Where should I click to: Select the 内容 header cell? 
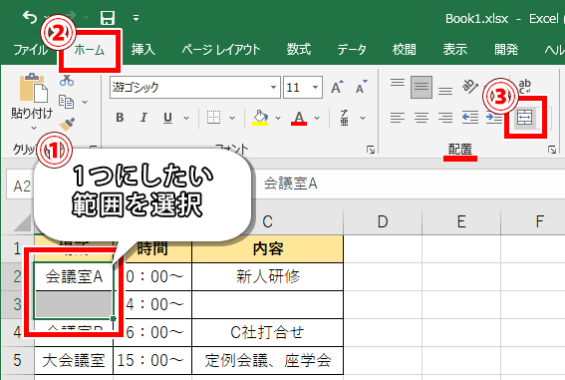coord(268,249)
